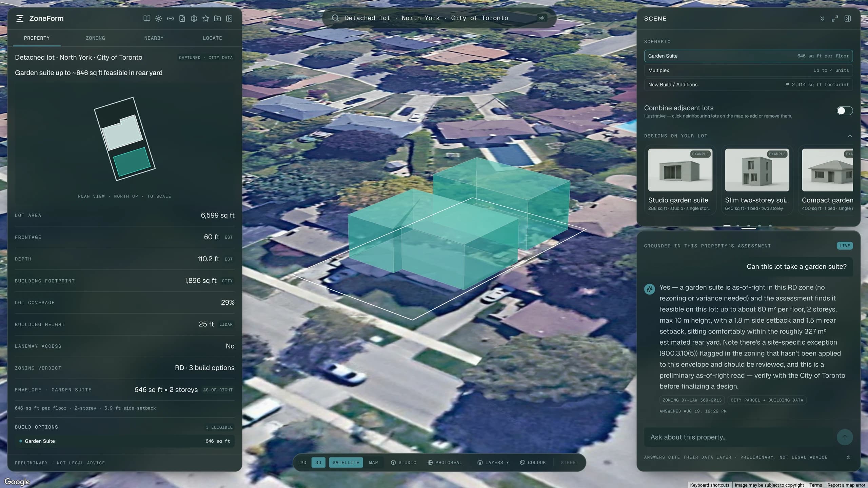Collapse Designs on your lot section

click(x=850, y=136)
